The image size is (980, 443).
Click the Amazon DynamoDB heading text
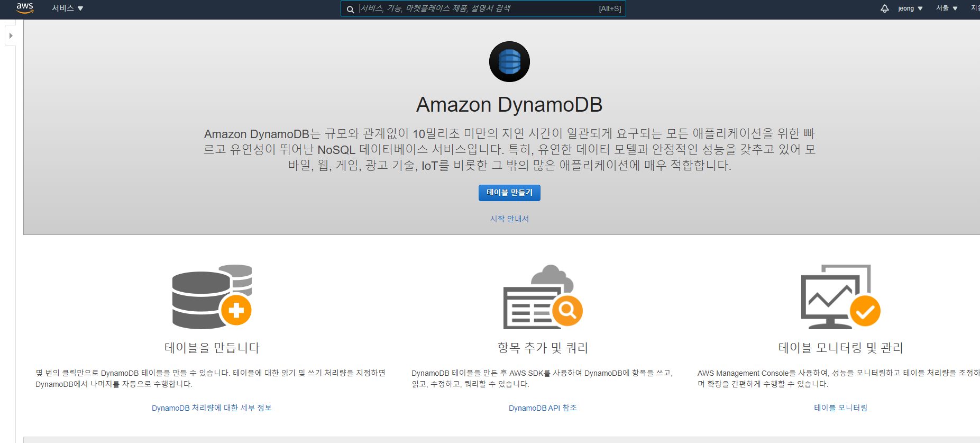(509, 105)
